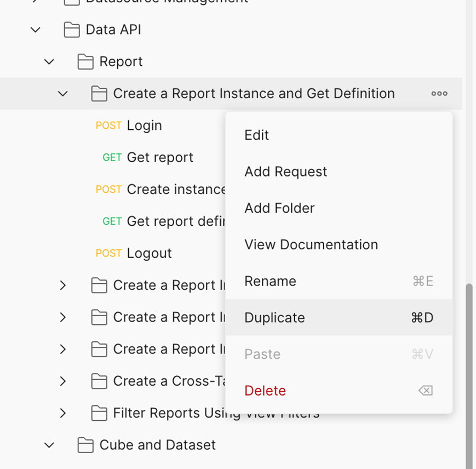476x469 pixels.
Task: Select View Documentation in the menu
Action: pyautogui.click(x=311, y=244)
